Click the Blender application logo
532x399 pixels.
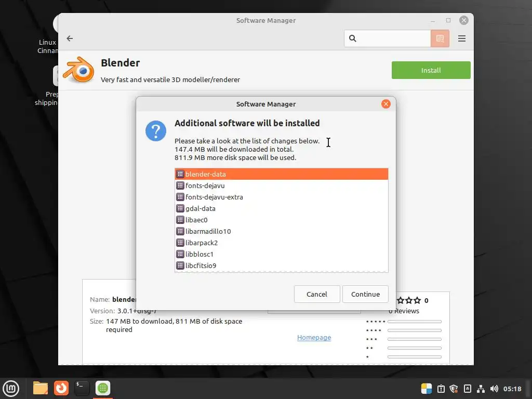pyautogui.click(x=79, y=70)
